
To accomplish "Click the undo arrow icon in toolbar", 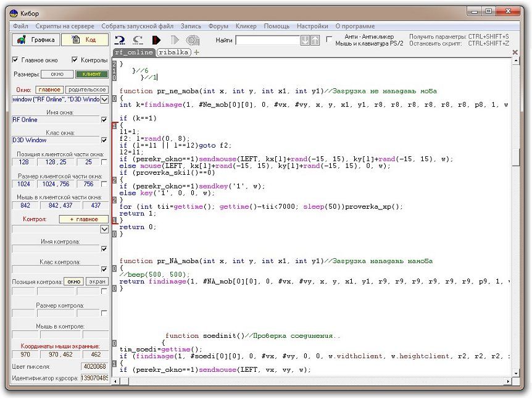I will coord(120,40).
